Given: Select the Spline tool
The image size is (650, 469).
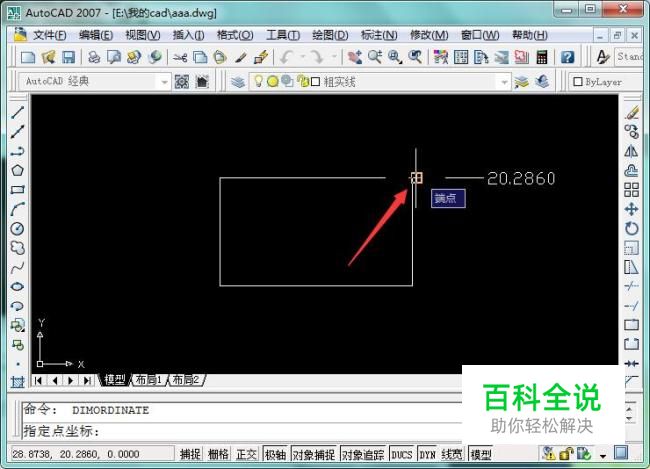Looking at the screenshot, I should point(17,267).
